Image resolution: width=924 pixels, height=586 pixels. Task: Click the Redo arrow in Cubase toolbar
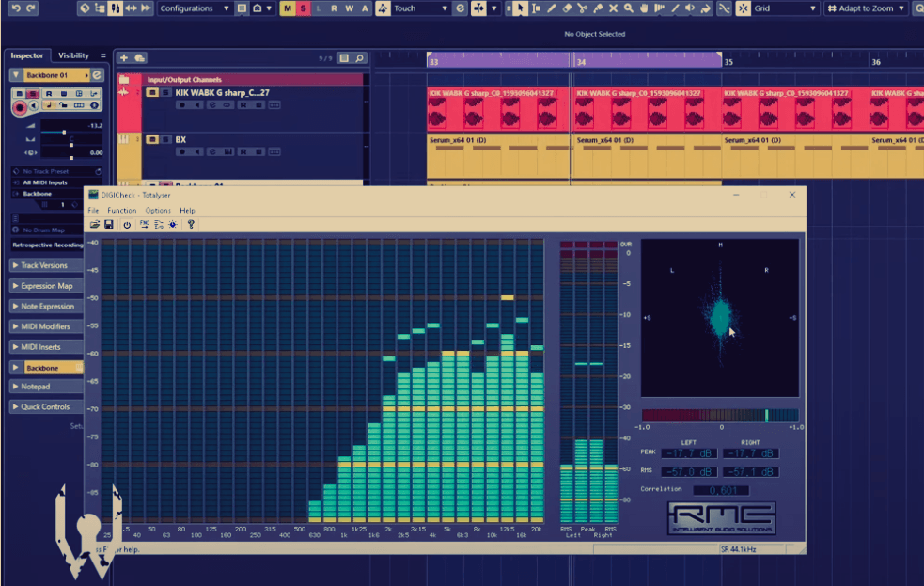(x=31, y=8)
